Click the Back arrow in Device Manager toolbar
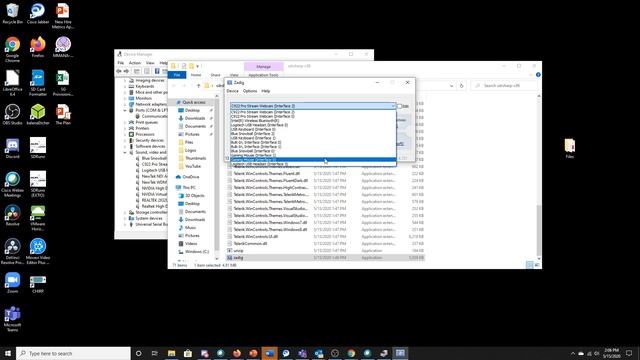Image resolution: width=640 pixels, height=360 pixels. click(x=119, y=71)
